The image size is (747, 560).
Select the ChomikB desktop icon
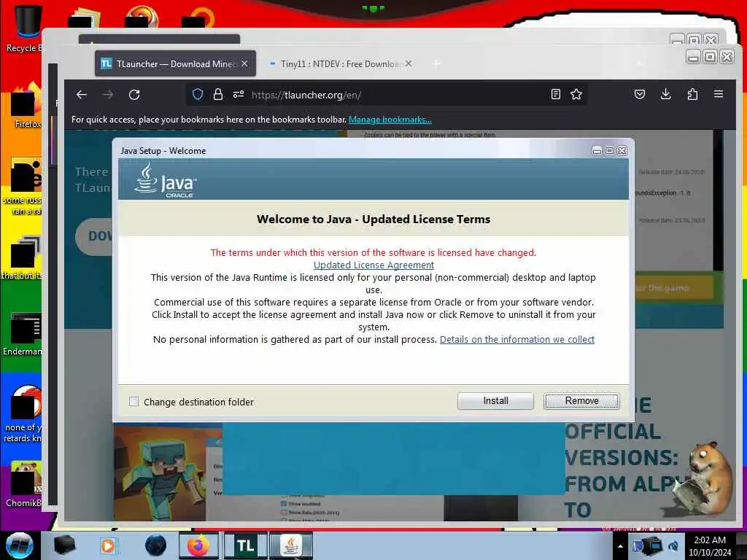tap(24, 484)
